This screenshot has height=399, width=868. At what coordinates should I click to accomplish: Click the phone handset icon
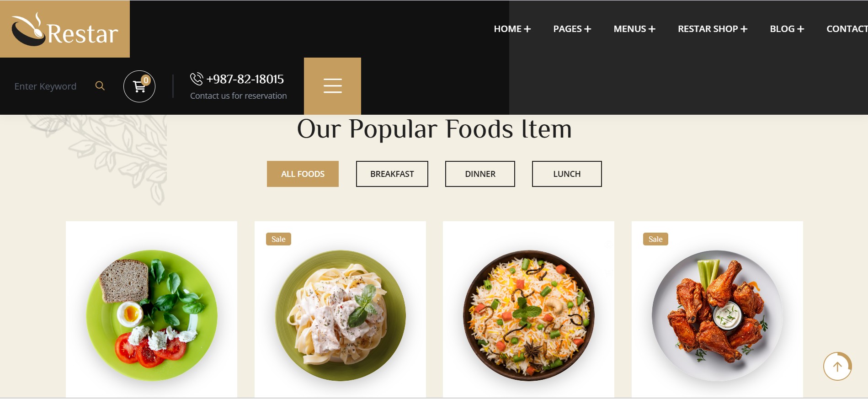tap(197, 79)
